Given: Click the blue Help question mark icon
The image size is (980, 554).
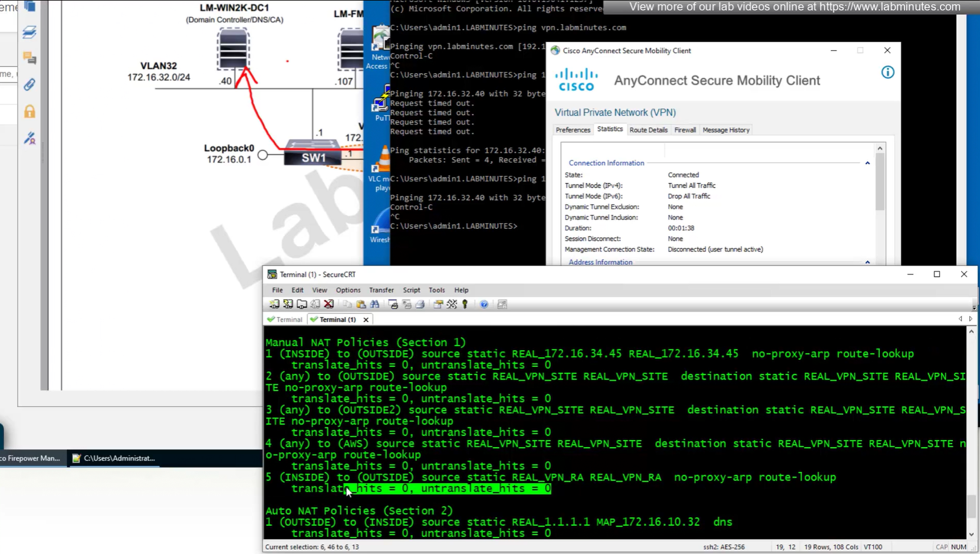Looking at the screenshot, I should pos(484,304).
